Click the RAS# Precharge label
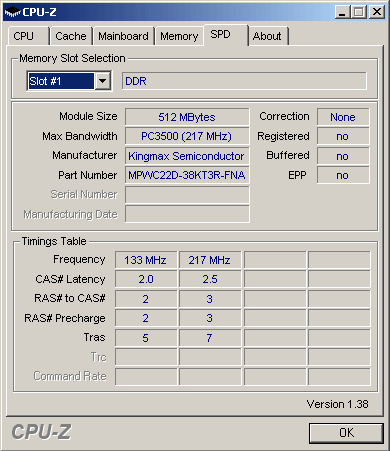The width and height of the screenshot is (390, 451). 65,318
